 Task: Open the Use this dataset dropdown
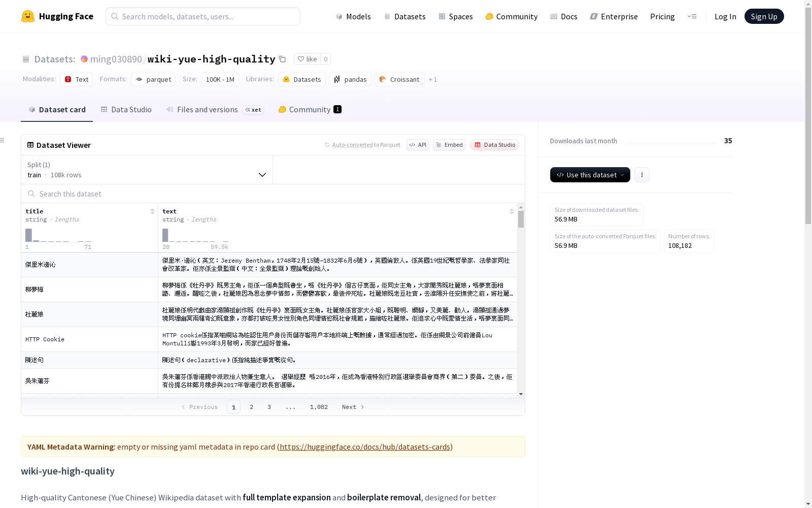[590, 175]
